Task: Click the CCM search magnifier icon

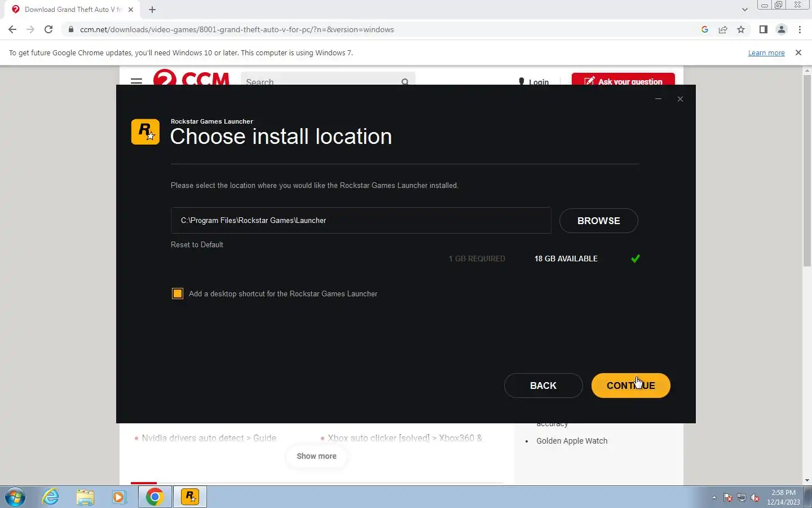Action: (x=405, y=82)
